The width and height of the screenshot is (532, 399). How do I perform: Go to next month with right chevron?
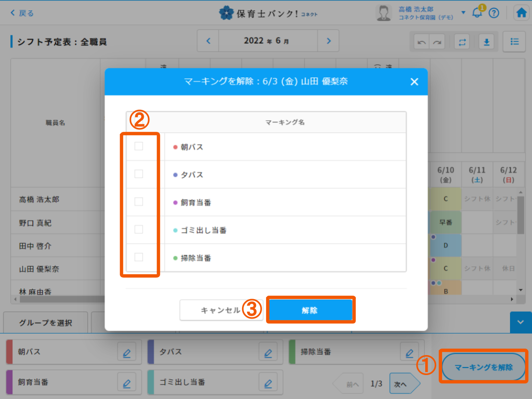(328, 41)
